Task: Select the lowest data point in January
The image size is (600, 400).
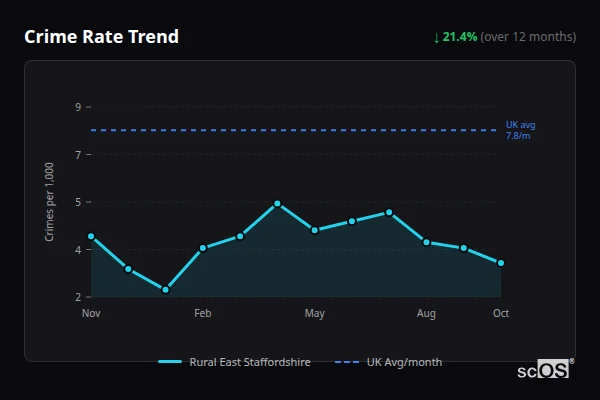Action: pyautogui.click(x=165, y=290)
